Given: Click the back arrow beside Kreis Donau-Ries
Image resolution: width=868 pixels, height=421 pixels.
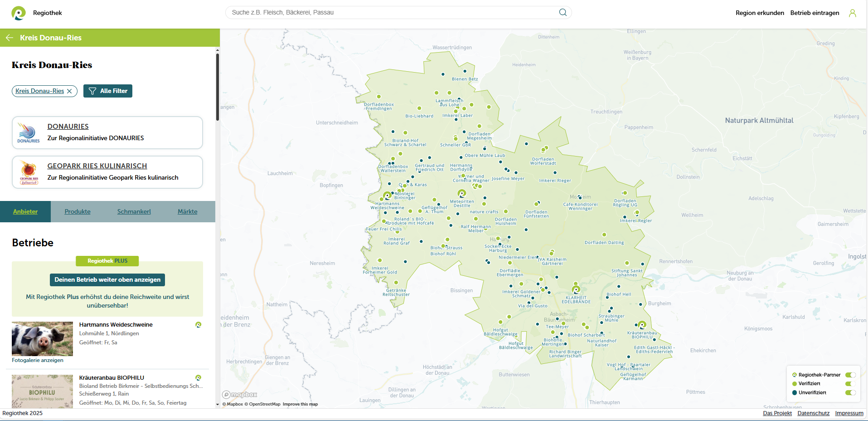Looking at the screenshot, I should pos(10,38).
